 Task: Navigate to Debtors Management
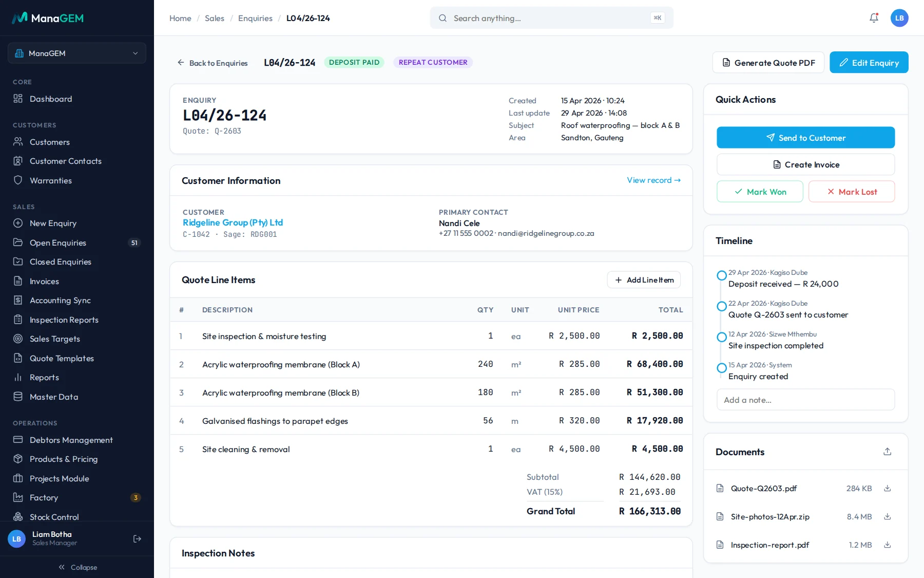point(77,440)
